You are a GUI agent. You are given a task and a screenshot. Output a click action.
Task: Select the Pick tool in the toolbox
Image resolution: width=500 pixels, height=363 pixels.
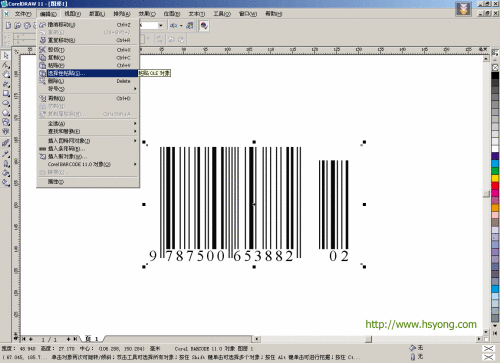pyautogui.click(x=6, y=55)
